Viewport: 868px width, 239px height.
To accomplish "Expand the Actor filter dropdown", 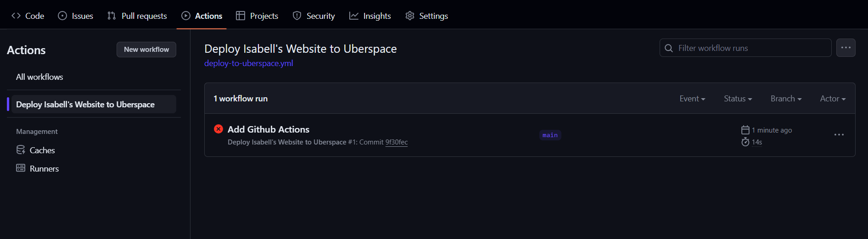I will (x=833, y=99).
